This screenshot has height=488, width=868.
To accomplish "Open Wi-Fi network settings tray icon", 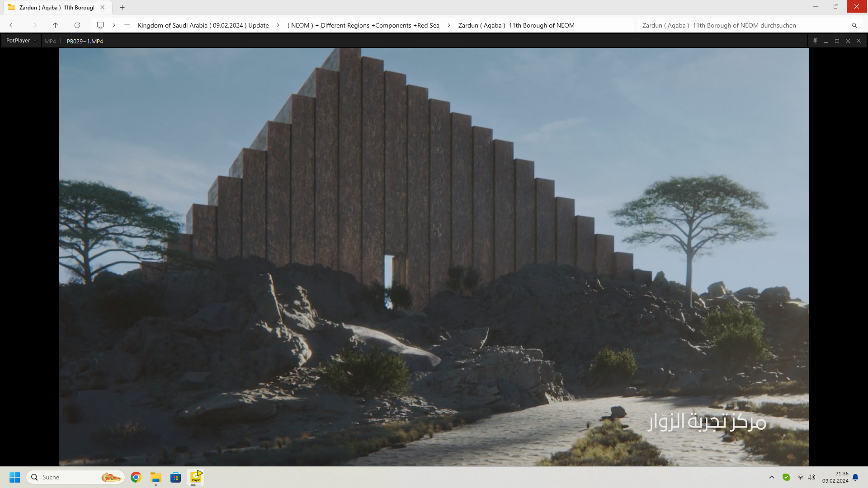I will (801, 477).
